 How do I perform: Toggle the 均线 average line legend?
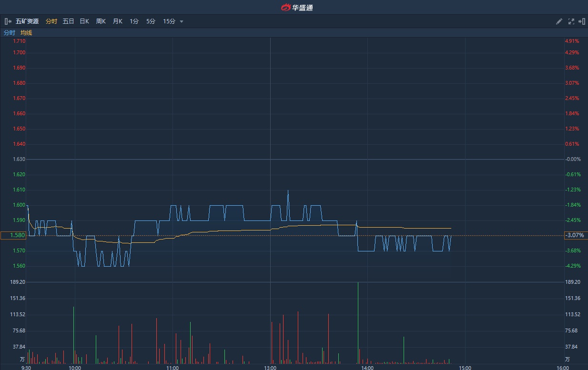26,33
